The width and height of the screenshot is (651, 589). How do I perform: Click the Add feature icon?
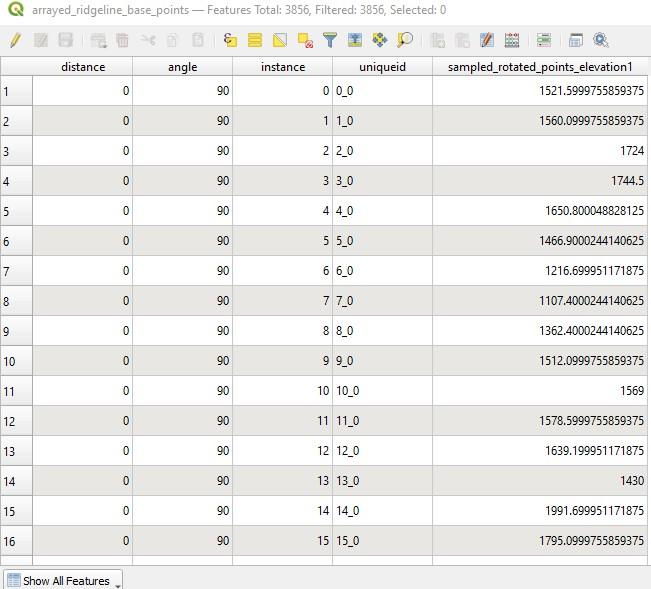click(99, 40)
